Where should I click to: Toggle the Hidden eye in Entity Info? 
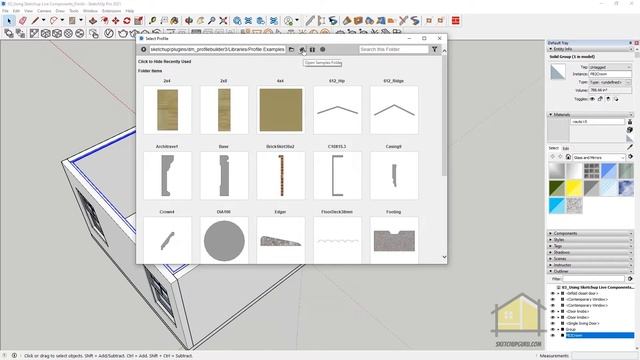(592, 99)
